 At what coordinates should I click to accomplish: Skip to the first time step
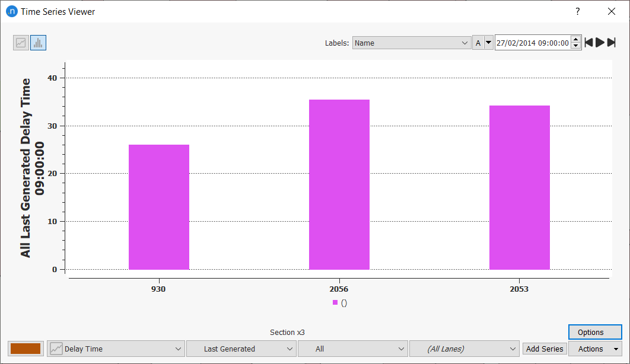pyautogui.click(x=588, y=43)
